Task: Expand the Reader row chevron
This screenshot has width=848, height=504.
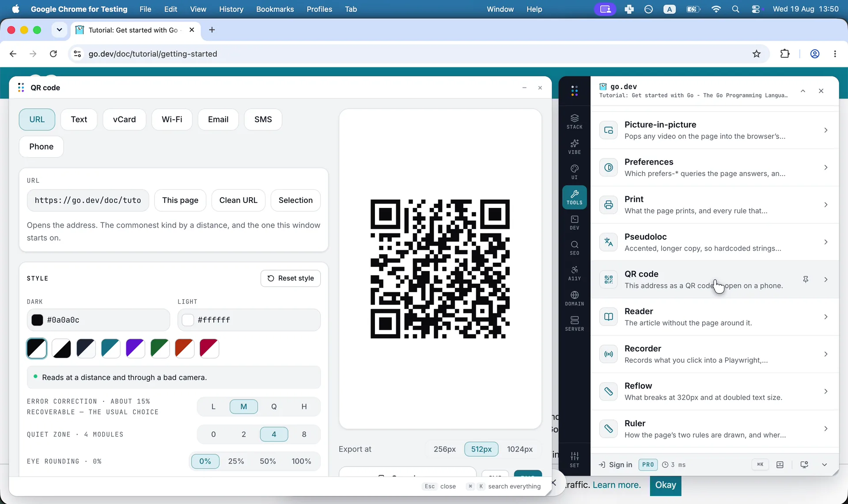Action: pos(825,317)
